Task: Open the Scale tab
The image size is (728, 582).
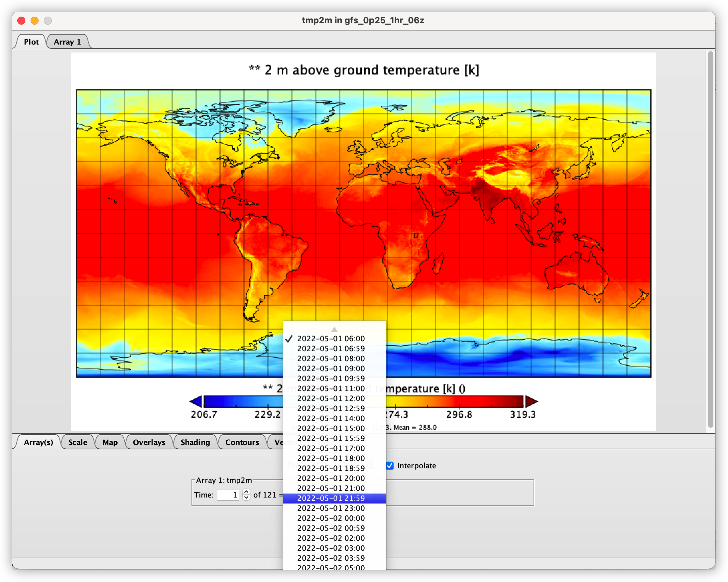Action: pyautogui.click(x=78, y=443)
